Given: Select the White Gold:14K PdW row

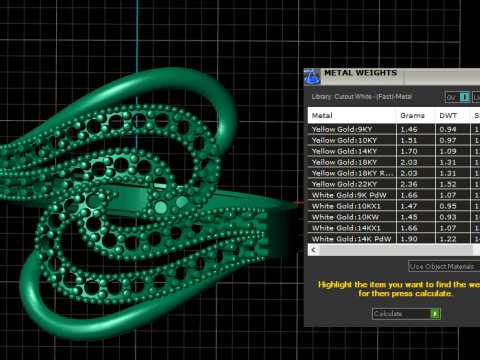Looking at the screenshot, I should [393, 239].
